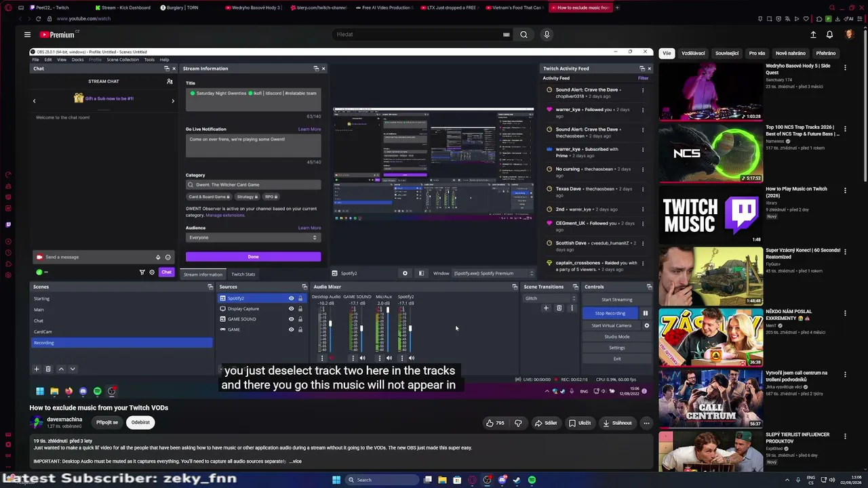This screenshot has width=868, height=488.
Task: Open the davexmachina channel avatar
Action: 37,422
